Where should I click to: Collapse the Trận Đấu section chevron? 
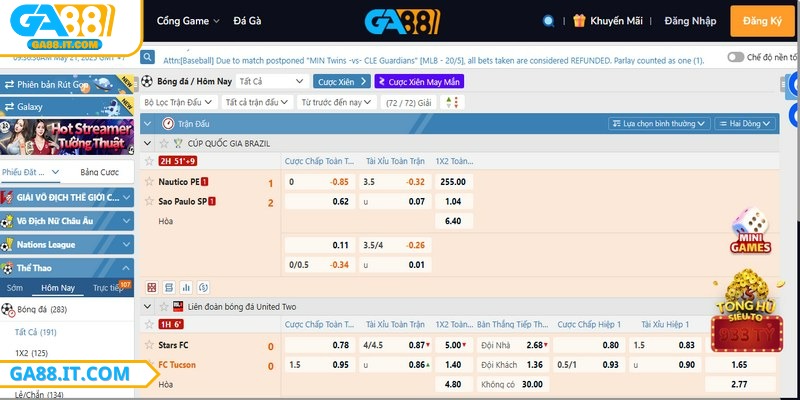point(147,123)
